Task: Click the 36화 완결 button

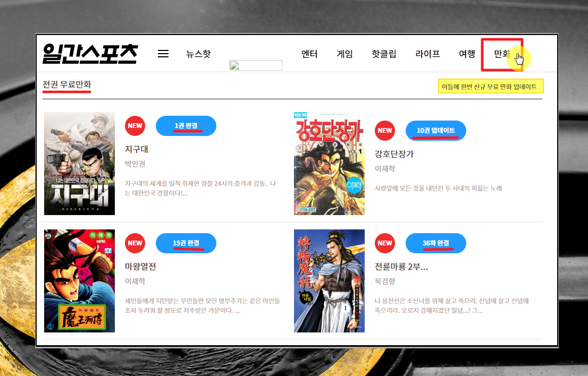Action: point(436,243)
